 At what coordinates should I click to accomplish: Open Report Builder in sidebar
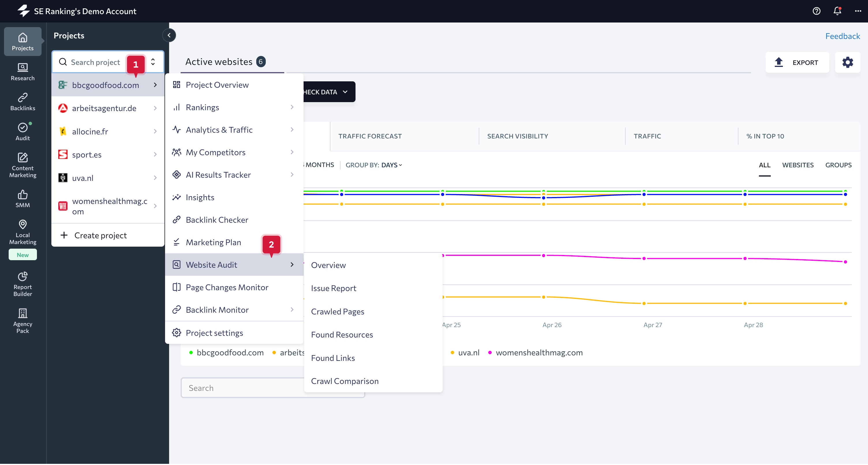click(23, 284)
